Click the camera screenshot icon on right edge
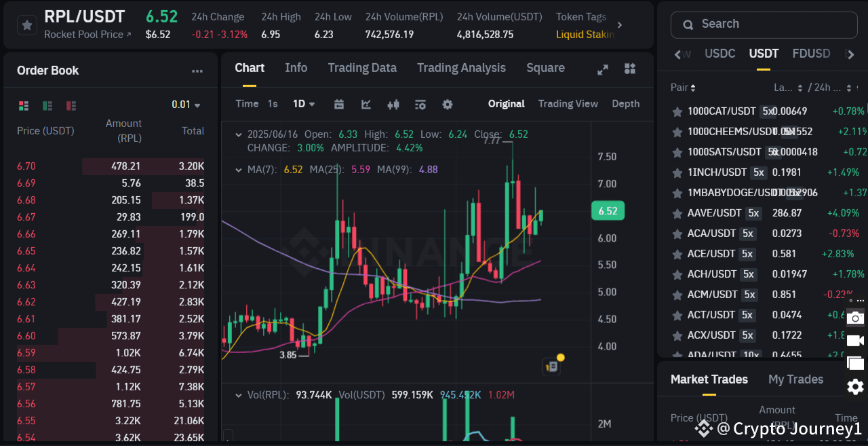 coord(856,317)
